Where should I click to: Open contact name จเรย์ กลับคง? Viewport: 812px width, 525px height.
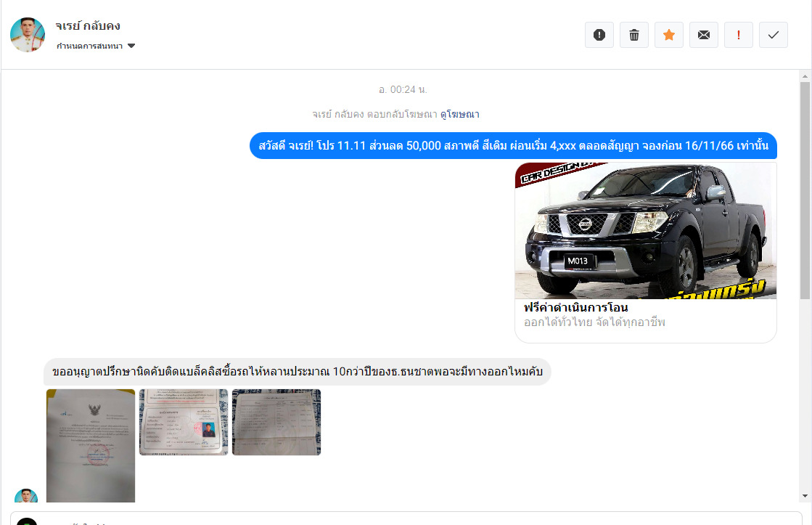[x=88, y=26]
